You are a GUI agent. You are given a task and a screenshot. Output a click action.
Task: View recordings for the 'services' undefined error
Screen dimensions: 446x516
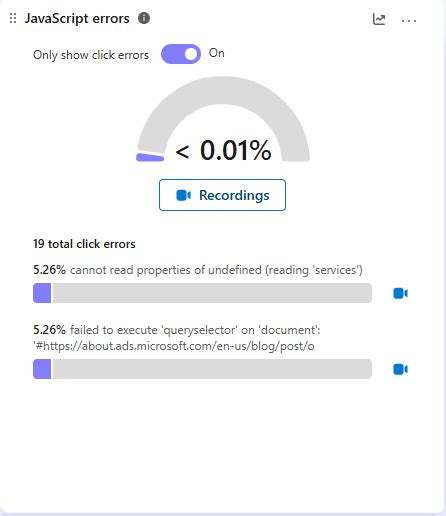(x=400, y=293)
